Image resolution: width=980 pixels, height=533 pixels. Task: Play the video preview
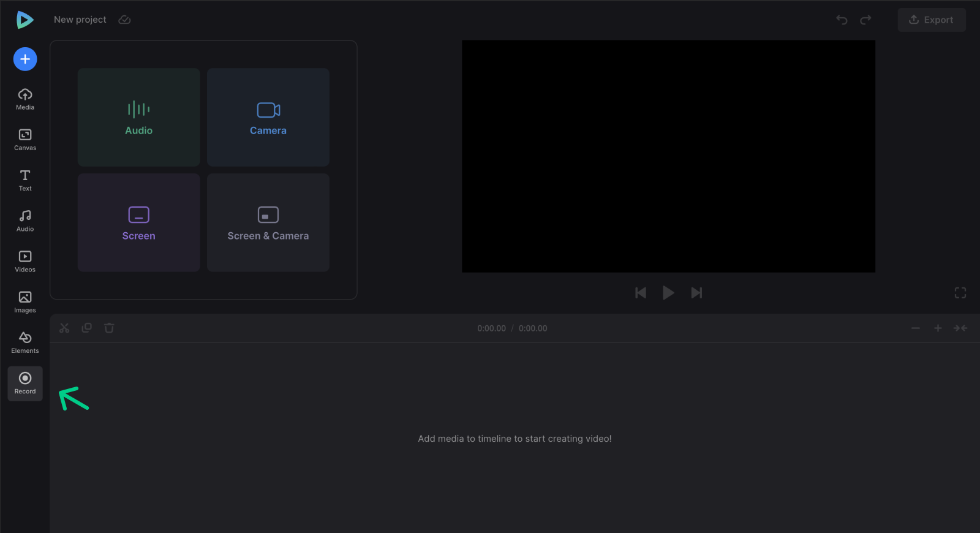pyautogui.click(x=668, y=293)
